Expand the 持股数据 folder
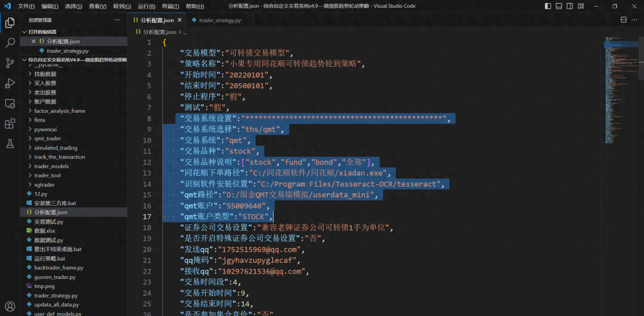 (x=74, y=74)
